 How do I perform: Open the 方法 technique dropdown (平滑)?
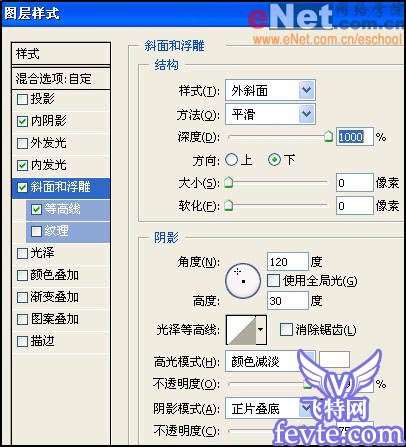point(270,114)
